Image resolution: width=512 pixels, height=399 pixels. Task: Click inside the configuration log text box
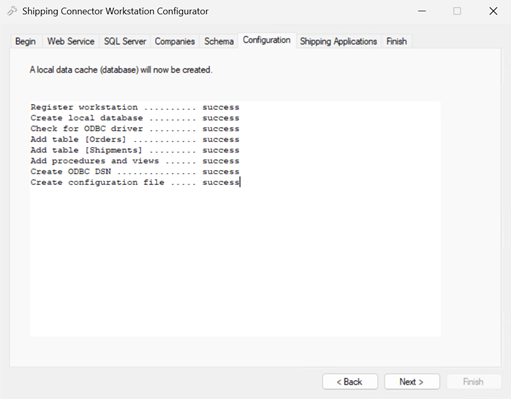point(235,219)
